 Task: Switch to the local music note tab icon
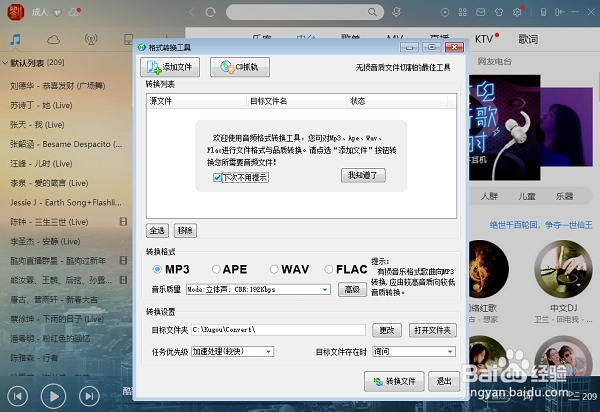[x=15, y=39]
